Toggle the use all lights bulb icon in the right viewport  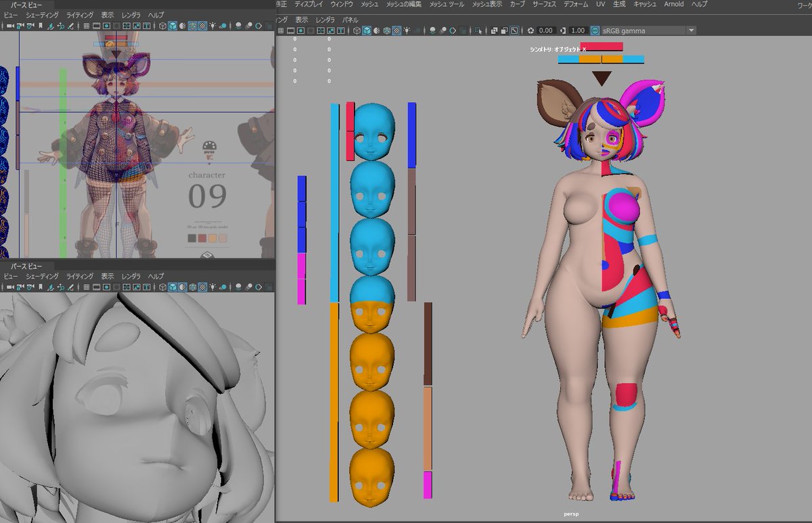(x=407, y=30)
